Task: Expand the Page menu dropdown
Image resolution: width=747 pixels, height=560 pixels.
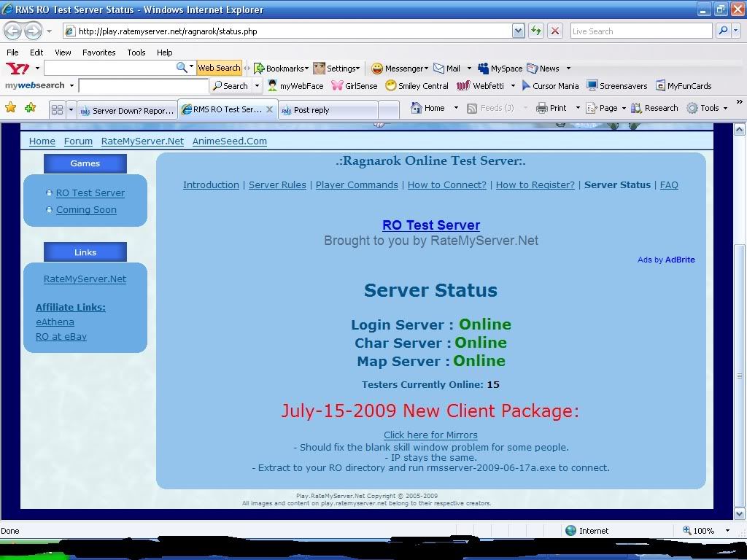Action: coord(624,108)
